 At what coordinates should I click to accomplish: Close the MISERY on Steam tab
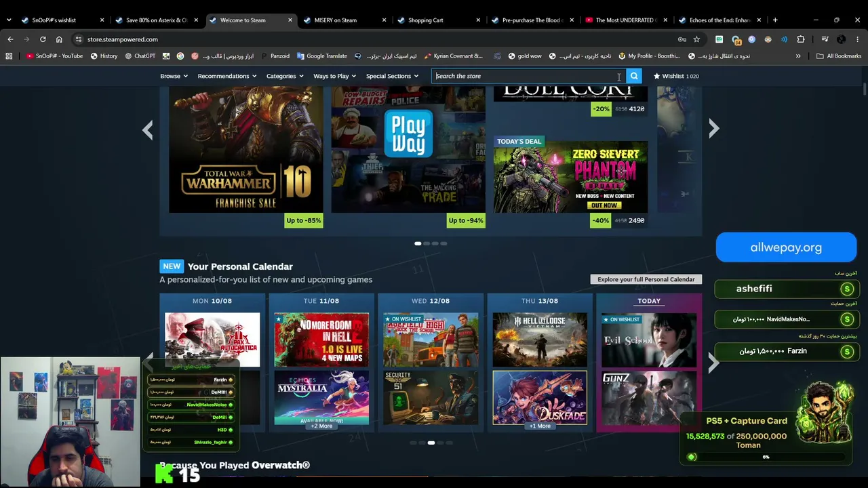pyautogui.click(x=382, y=20)
